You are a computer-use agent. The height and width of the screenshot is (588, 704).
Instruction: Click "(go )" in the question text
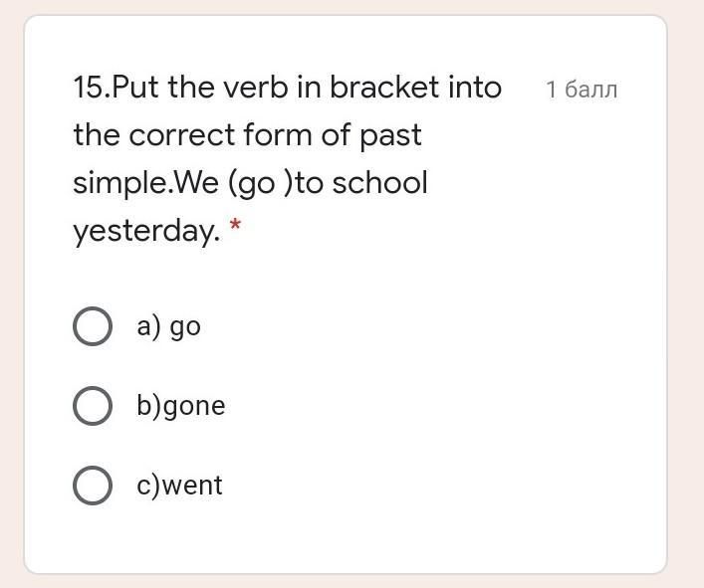click(x=261, y=184)
